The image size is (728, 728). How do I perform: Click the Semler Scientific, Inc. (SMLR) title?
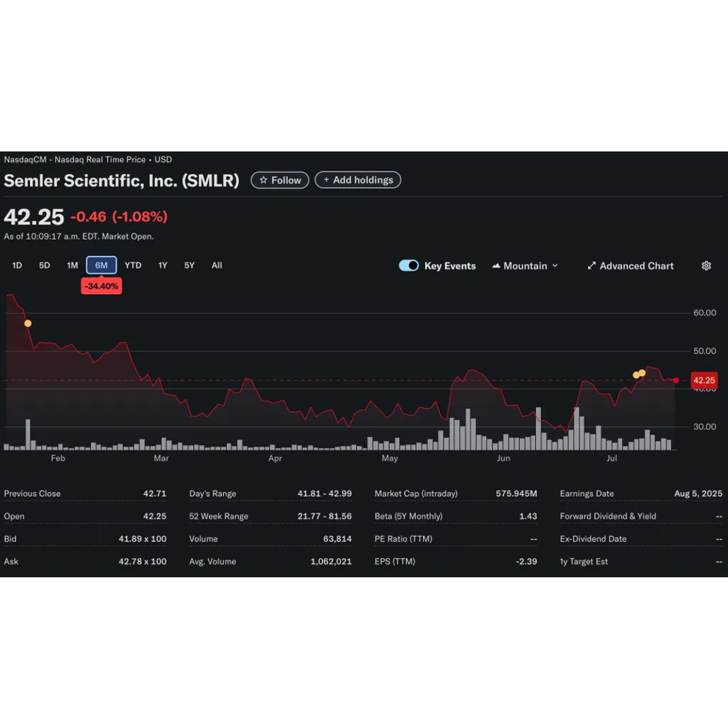[x=122, y=181]
